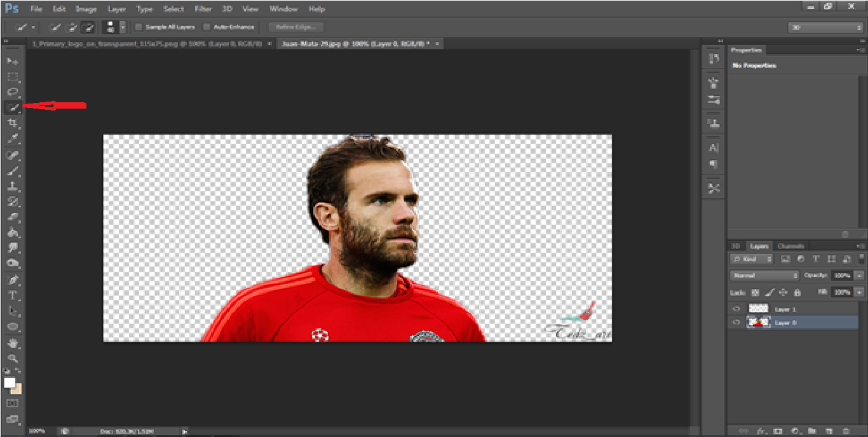The width and height of the screenshot is (868, 437).
Task: Select the Horizontal Type tool
Action: click(12, 295)
